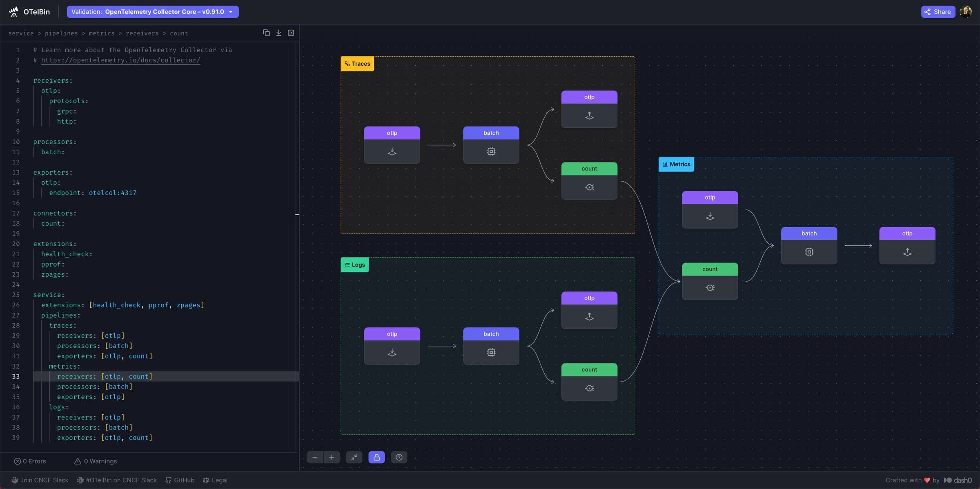Screen dimensions: 980x489
Task: Select the otlp receiver node in Metrics
Action: tap(710, 209)
